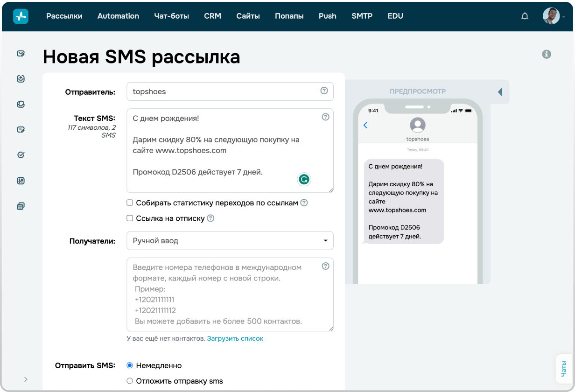The image size is (575, 392).
Task: Open Рассылки menu
Action: 64,16
